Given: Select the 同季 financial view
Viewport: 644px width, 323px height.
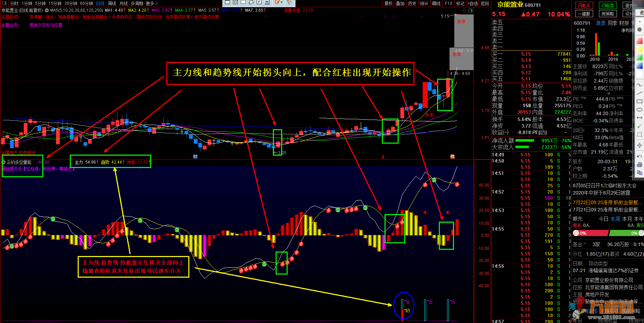Looking at the screenshot, I should pyautogui.click(x=613, y=23).
